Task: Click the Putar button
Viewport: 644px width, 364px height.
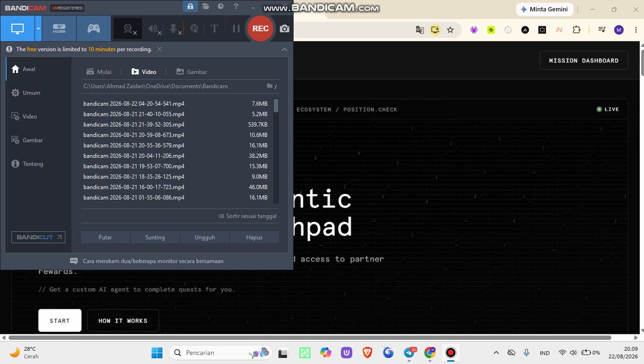Action: tap(105, 237)
